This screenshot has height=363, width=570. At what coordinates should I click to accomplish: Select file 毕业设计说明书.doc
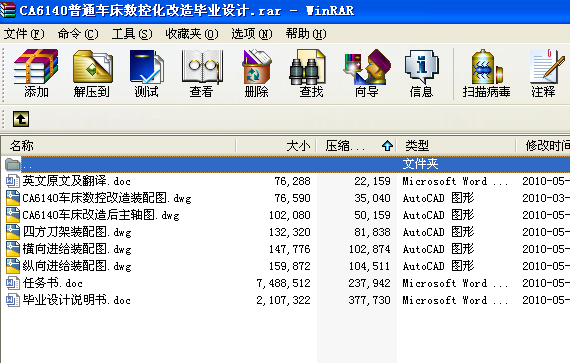pos(76,300)
